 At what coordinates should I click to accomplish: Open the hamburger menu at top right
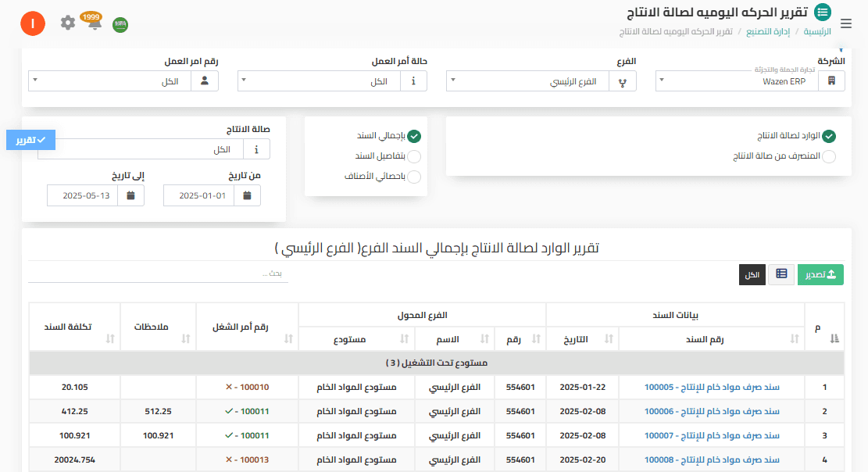point(845,23)
